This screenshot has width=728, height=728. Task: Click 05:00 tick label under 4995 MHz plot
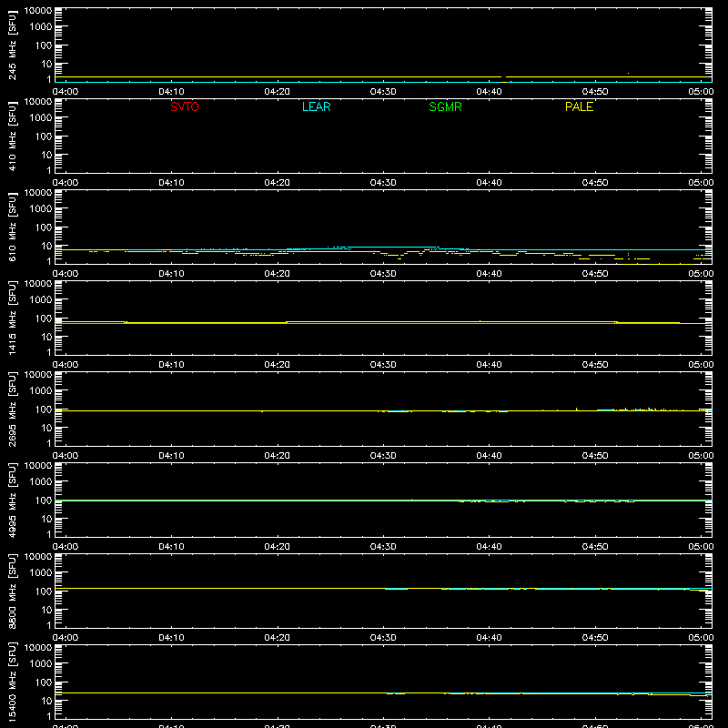[701, 547]
